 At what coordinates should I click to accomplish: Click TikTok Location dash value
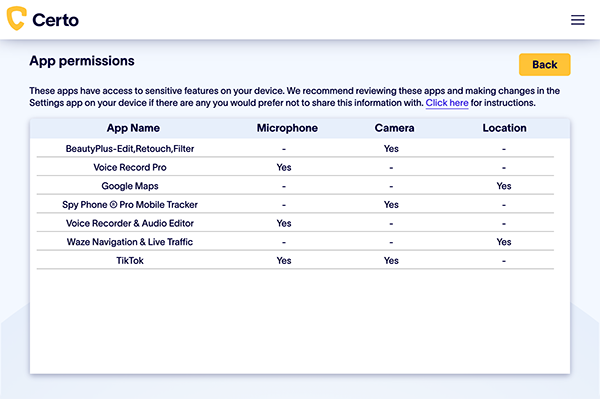click(504, 261)
